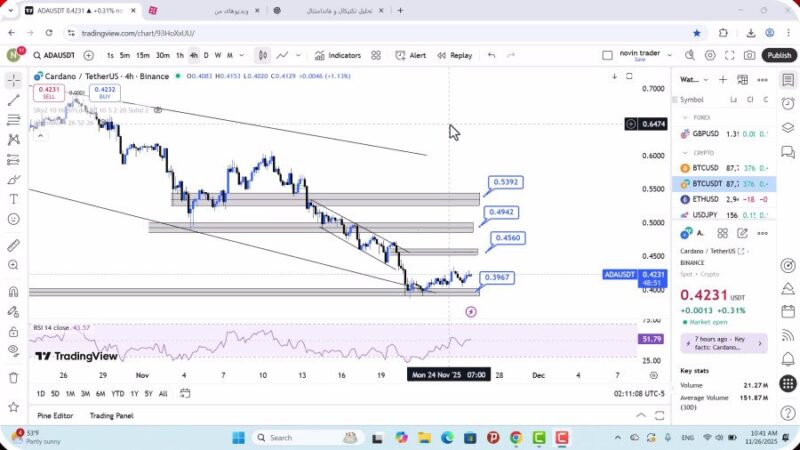Activate the magnet mode tool
This screenshot has width=800, height=450.
(14, 291)
